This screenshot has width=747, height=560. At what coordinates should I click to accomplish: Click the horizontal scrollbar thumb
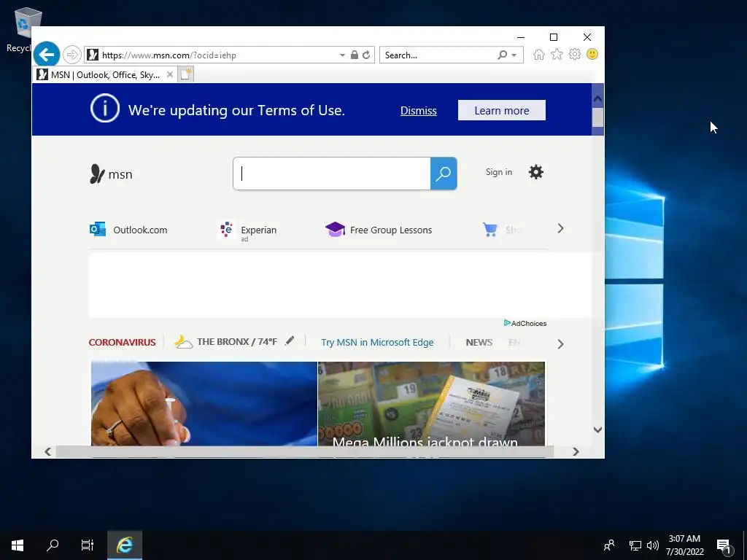tap(305, 451)
